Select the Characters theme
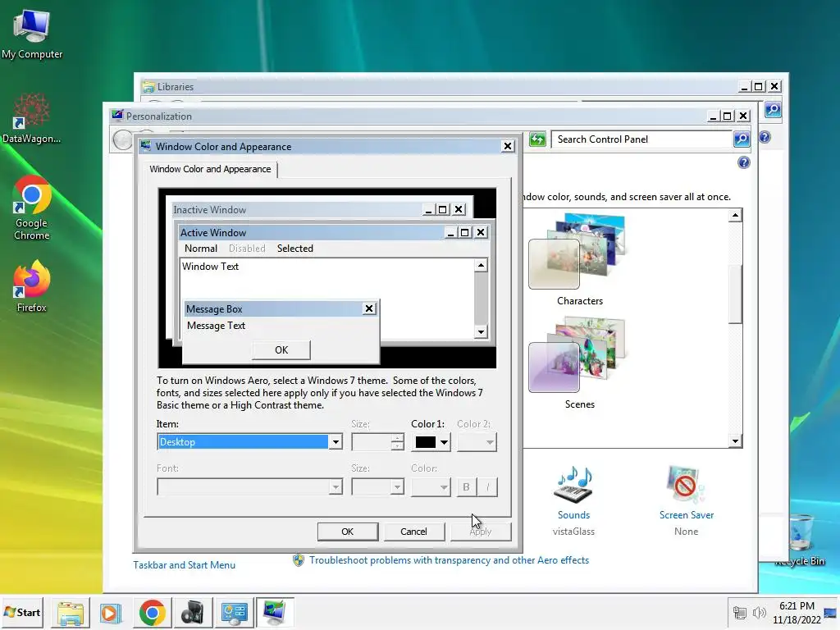 580,260
